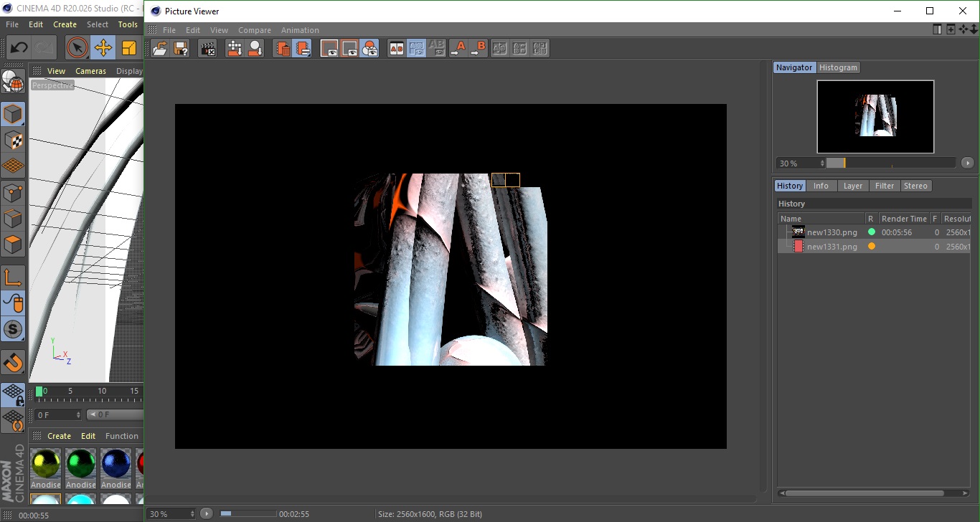This screenshot has width=980, height=522.
Task: Open the Stereo tab
Action: coord(915,186)
